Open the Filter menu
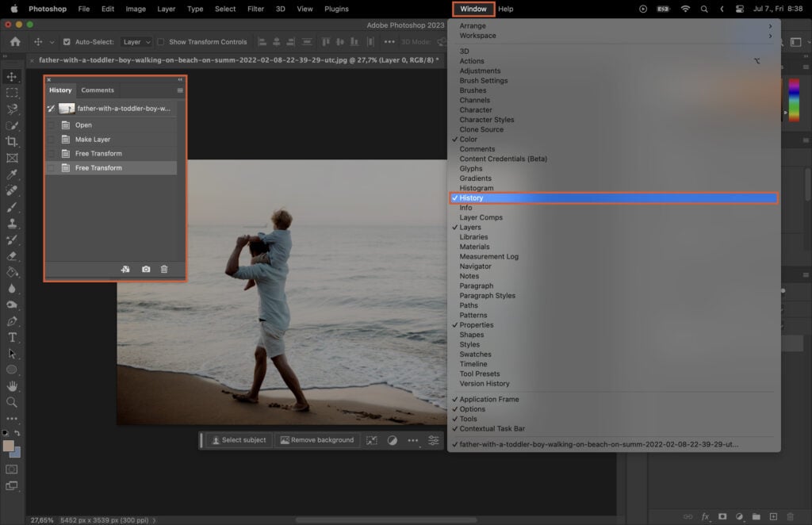812x525 pixels. point(255,9)
